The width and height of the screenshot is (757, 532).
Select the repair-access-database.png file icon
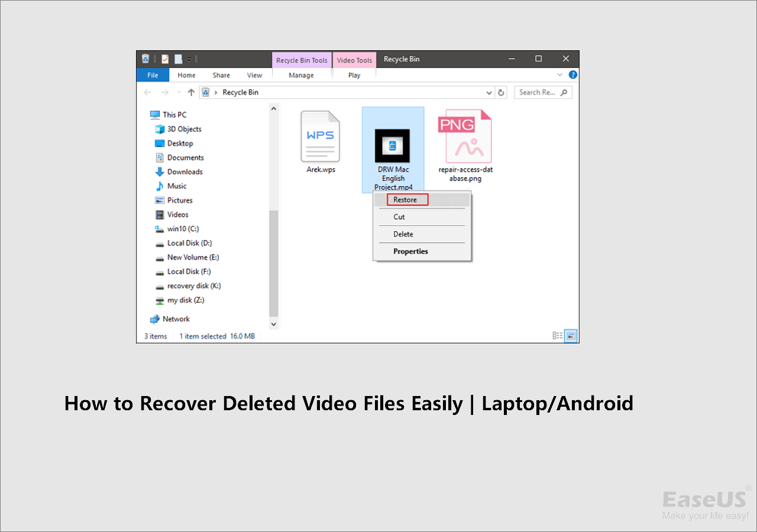pyautogui.click(x=465, y=136)
